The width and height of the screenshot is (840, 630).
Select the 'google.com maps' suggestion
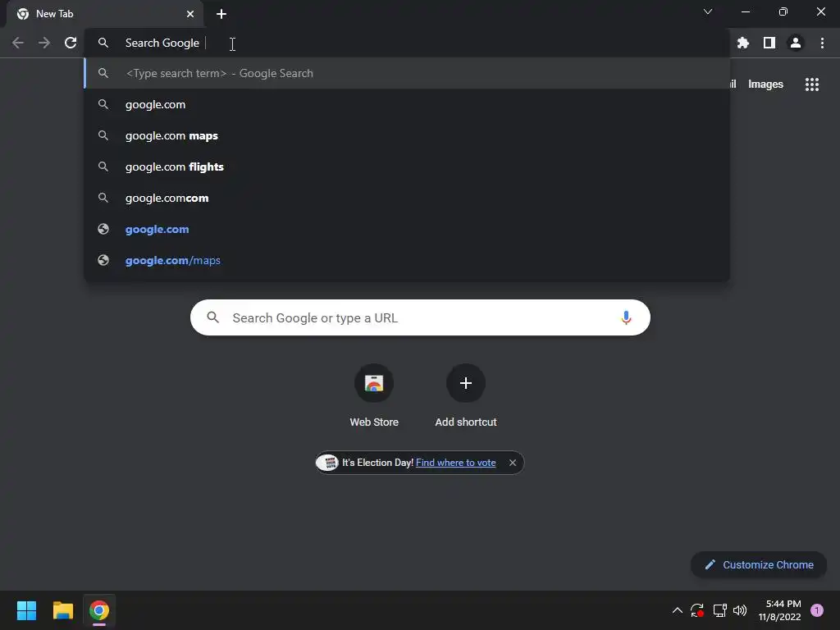coord(407,135)
